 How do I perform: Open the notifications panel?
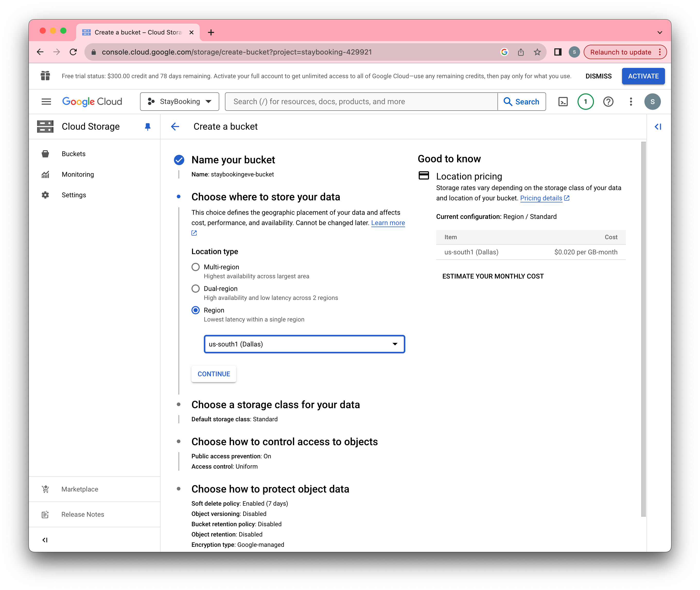coord(585,101)
